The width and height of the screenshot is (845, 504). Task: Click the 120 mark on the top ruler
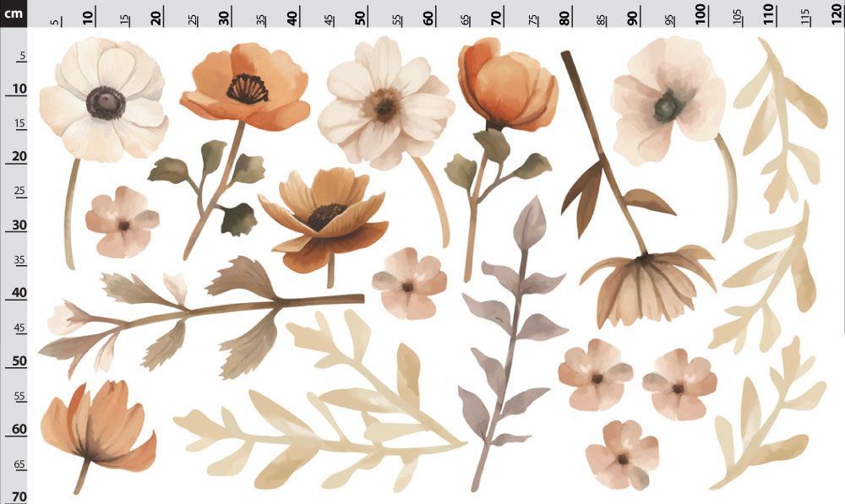click(x=836, y=14)
